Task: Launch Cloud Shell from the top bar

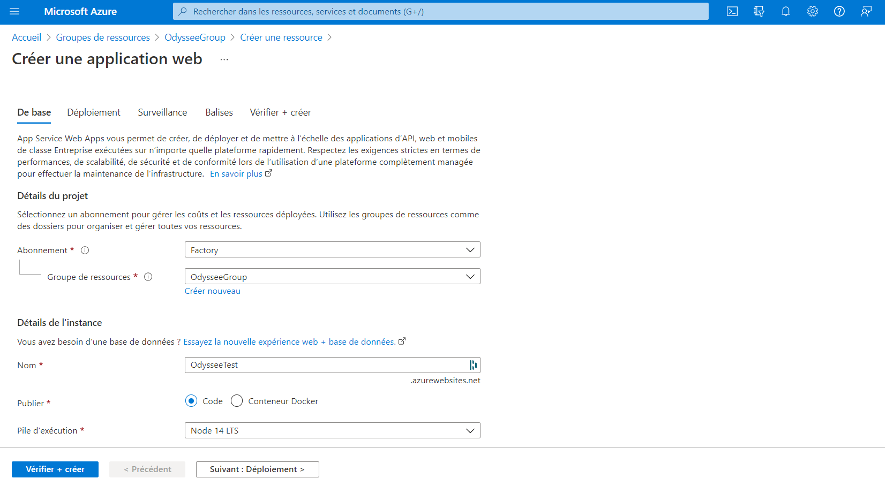Action: click(x=732, y=11)
